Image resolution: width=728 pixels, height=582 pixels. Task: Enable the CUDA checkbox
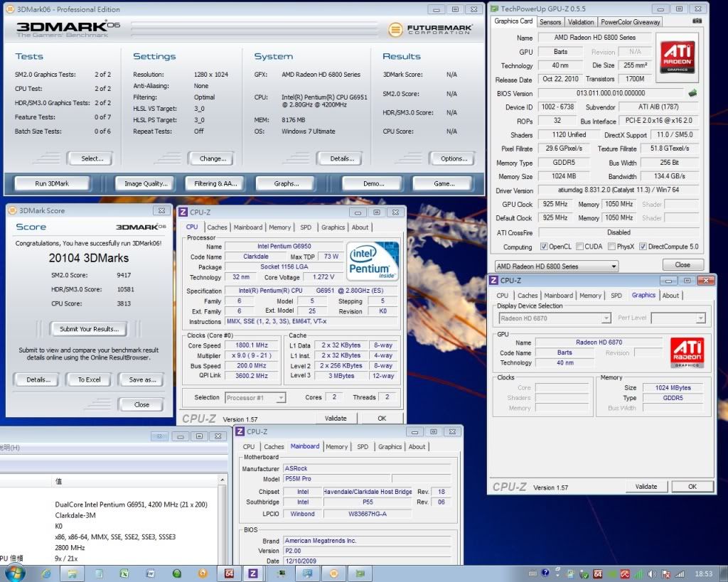click(x=579, y=247)
